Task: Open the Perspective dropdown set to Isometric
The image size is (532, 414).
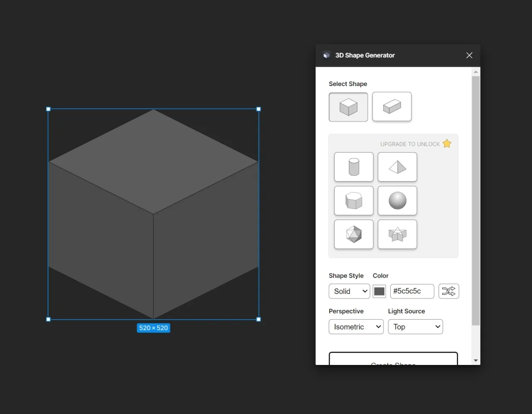Action: [356, 327]
